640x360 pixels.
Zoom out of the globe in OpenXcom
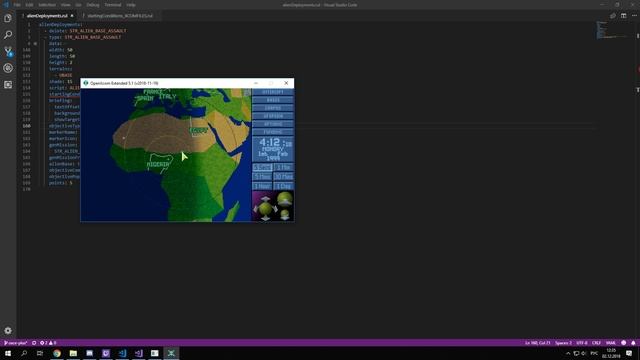click(285, 215)
